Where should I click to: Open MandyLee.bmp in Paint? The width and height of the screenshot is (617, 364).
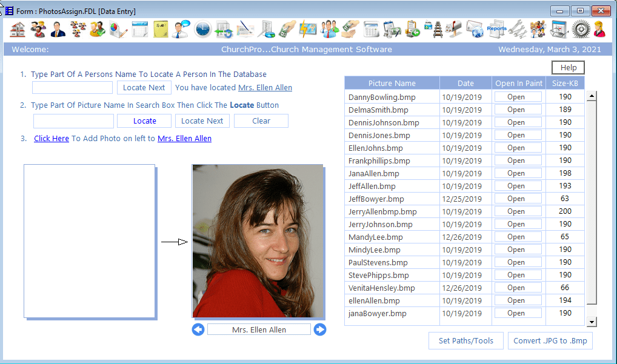tap(518, 237)
